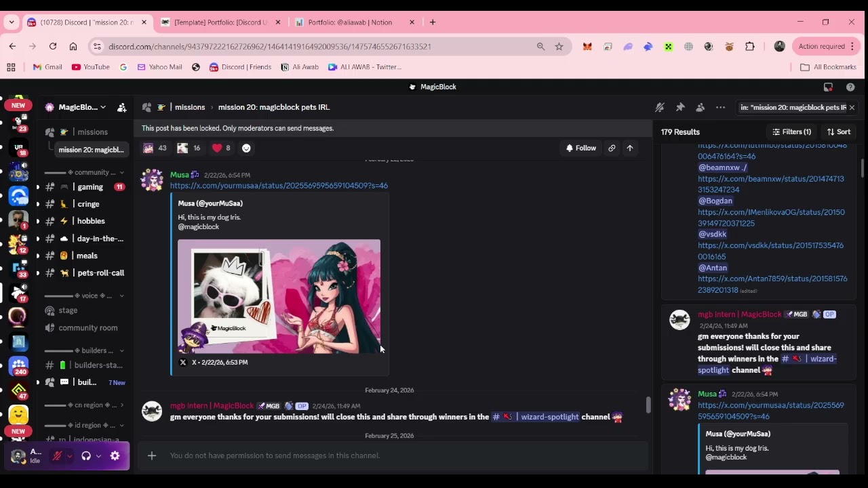Viewport: 868px width, 488px height.
Task: Open a new browser tab
Action: [x=433, y=22]
